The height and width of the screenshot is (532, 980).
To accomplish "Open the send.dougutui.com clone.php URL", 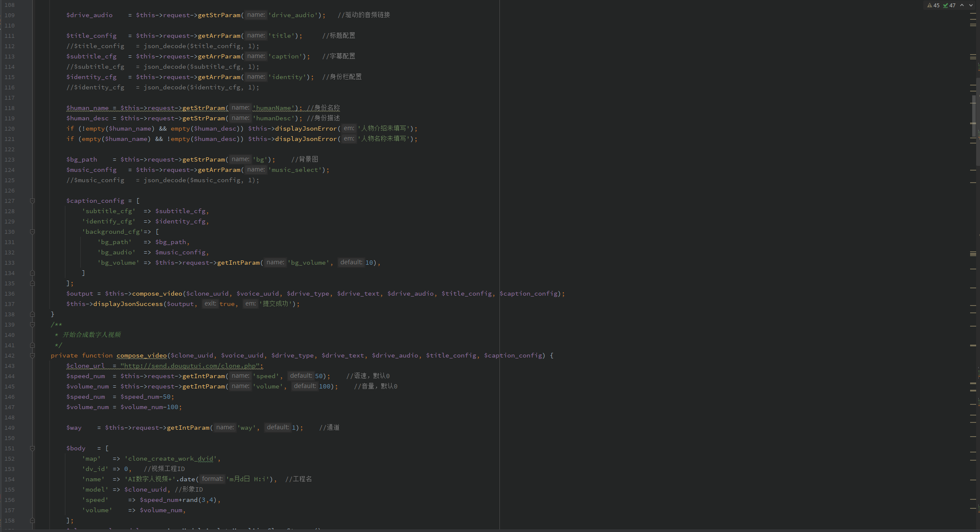I will [x=191, y=366].
